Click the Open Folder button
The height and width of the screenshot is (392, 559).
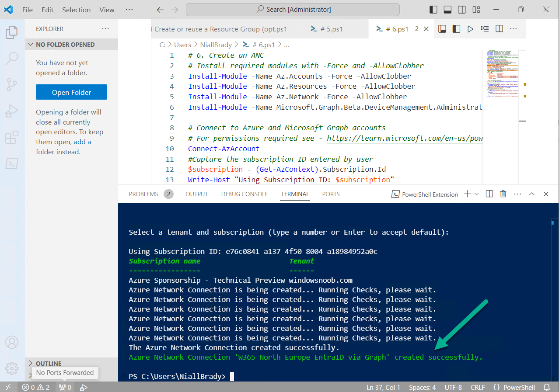pyautogui.click(x=71, y=92)
